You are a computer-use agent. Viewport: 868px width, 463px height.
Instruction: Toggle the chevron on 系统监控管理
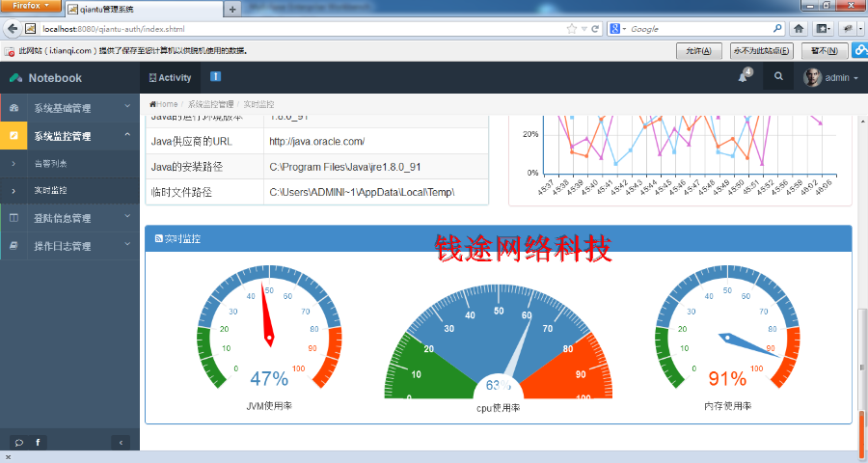coord(127,135)
